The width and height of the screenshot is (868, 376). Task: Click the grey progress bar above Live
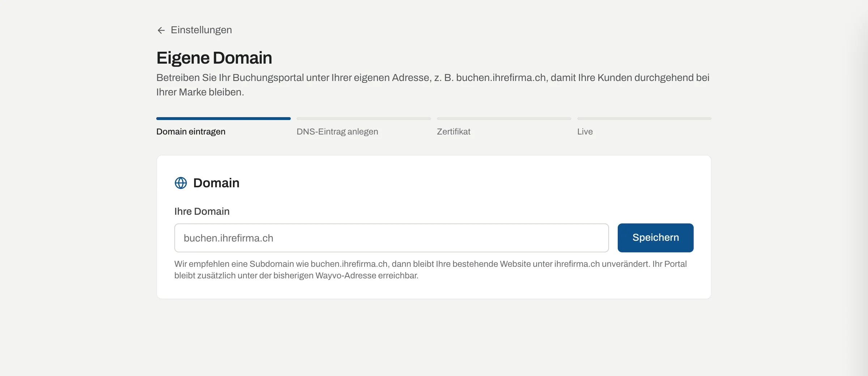[644, 119]
